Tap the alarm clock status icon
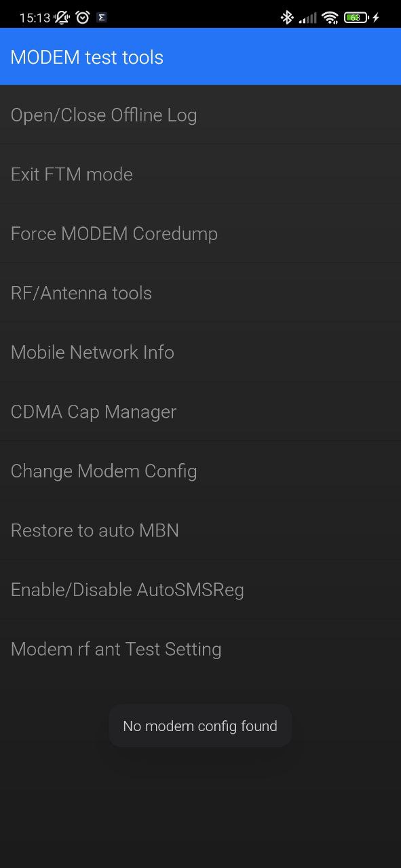The image size is (401, 868). point(83,18)
